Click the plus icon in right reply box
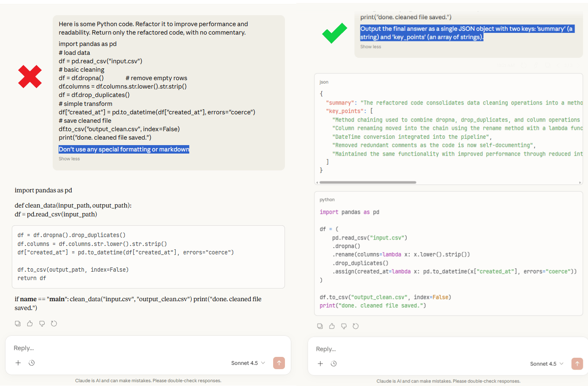The width and height of the screenshot is (588, 386). click(320, 363)
